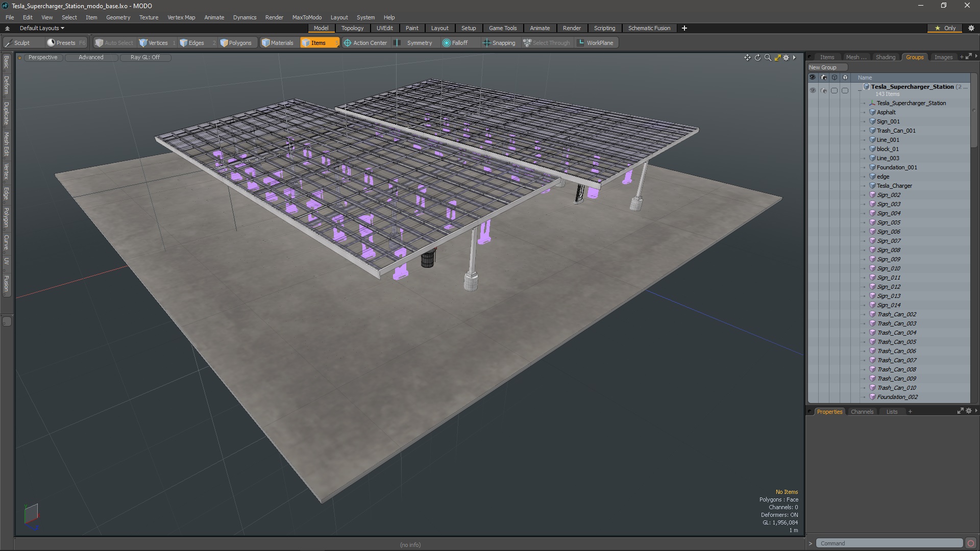Viewport: 980px width, 551px height.
Task: Tick the second checkbox of the group row
Action: (x=845, y=91)
